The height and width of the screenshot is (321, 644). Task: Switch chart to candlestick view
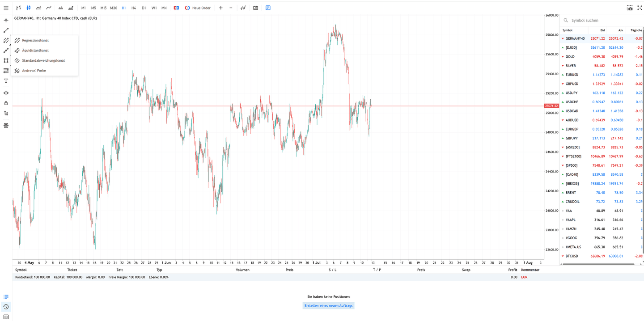pyautogui.click(x=29, y=8)
